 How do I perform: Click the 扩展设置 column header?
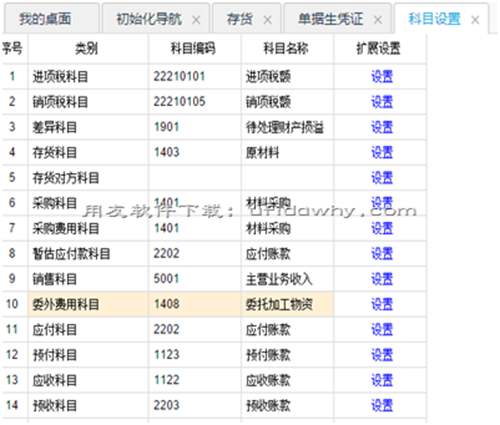point(380,49)
